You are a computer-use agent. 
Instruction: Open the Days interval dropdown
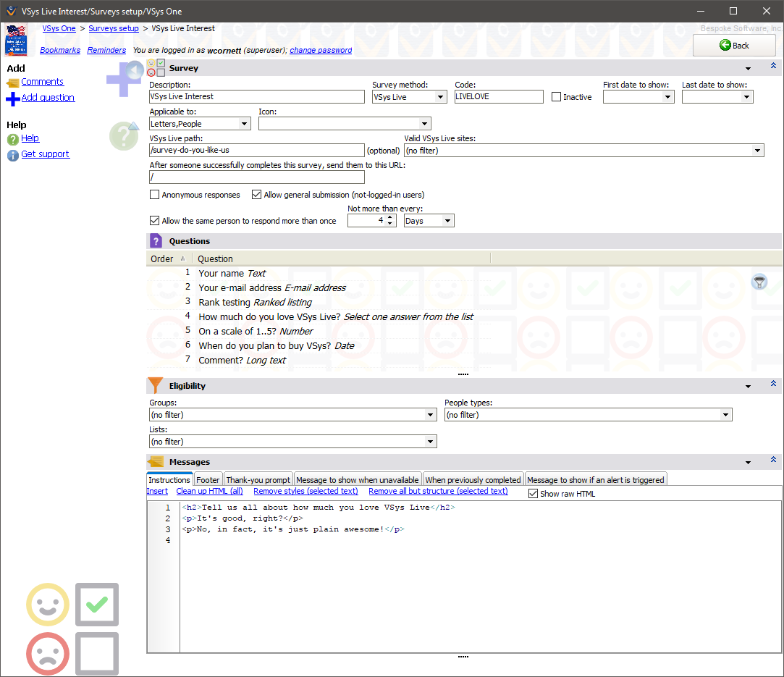(x=447, y=221)
